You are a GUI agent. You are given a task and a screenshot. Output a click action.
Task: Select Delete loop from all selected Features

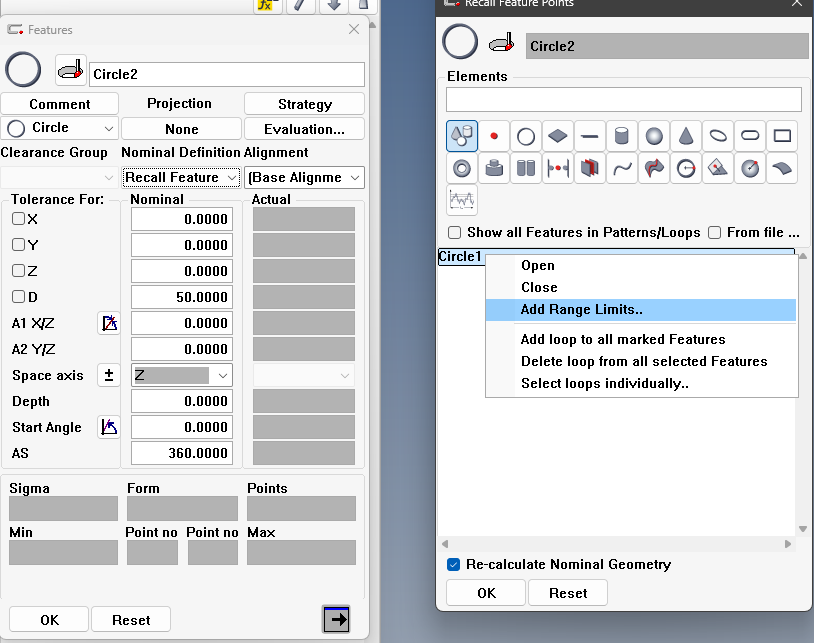(643, 361)
